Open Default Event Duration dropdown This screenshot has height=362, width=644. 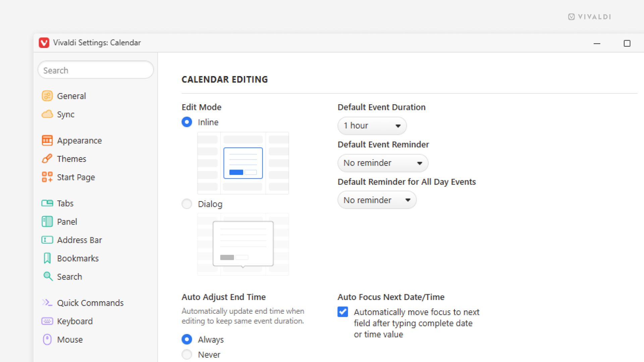tap(372, 126)
